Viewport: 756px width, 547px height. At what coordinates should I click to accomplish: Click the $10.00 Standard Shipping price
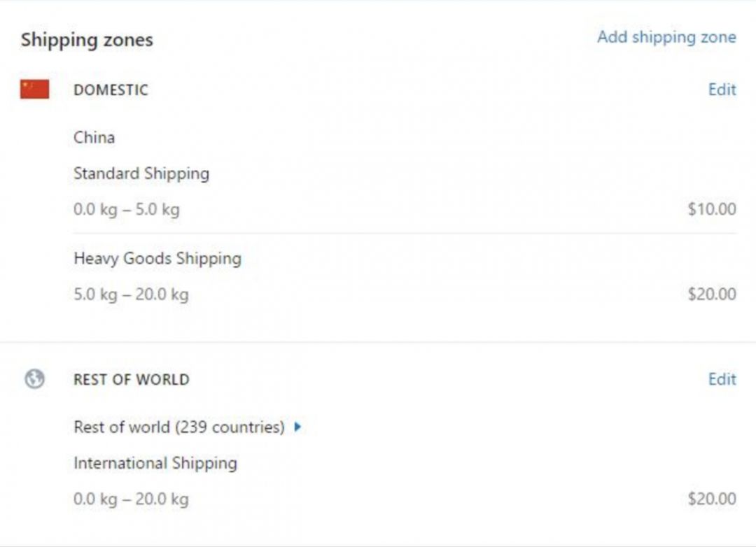click(711, 209)
